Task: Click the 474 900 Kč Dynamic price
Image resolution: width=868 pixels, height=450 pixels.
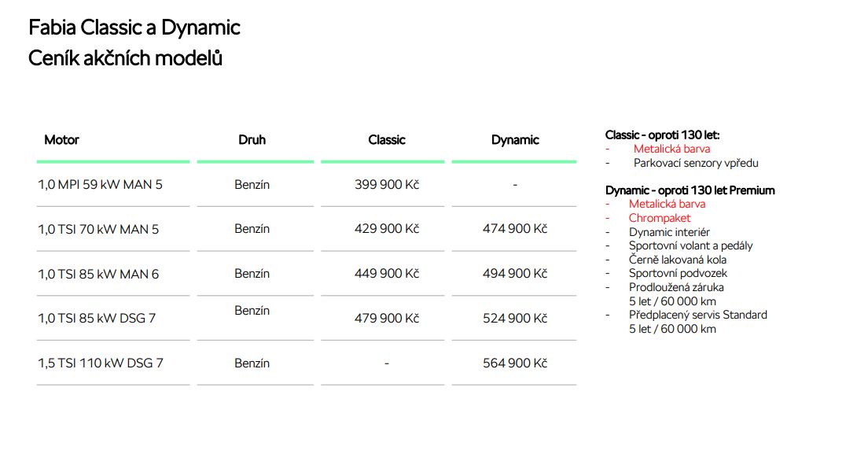Action: (515, 229)
